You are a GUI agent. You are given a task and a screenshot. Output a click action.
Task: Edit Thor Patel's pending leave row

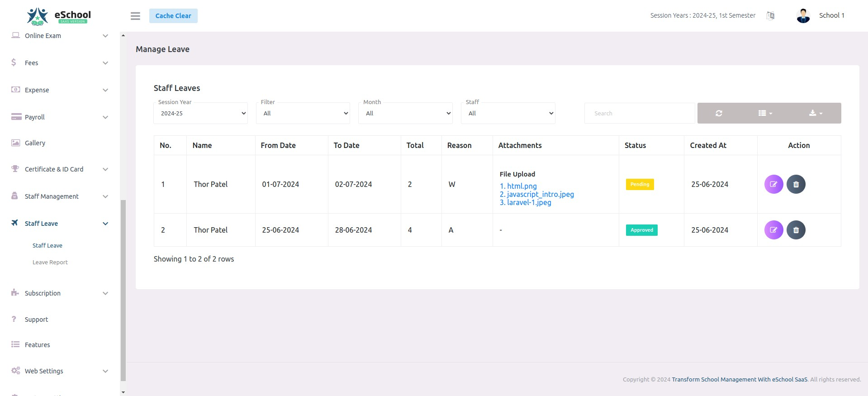pos(773,184)
